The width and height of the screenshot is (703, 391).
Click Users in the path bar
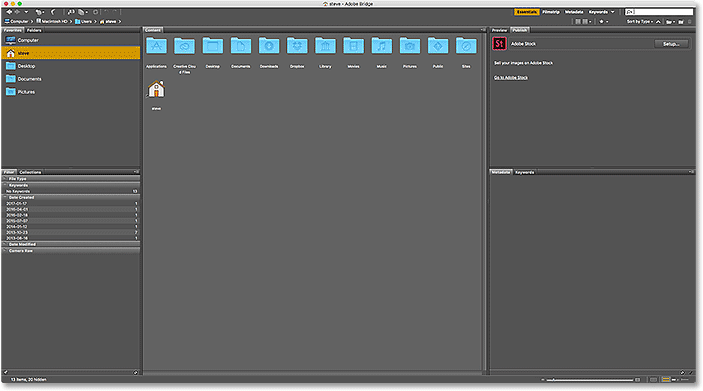click(83, 22)
